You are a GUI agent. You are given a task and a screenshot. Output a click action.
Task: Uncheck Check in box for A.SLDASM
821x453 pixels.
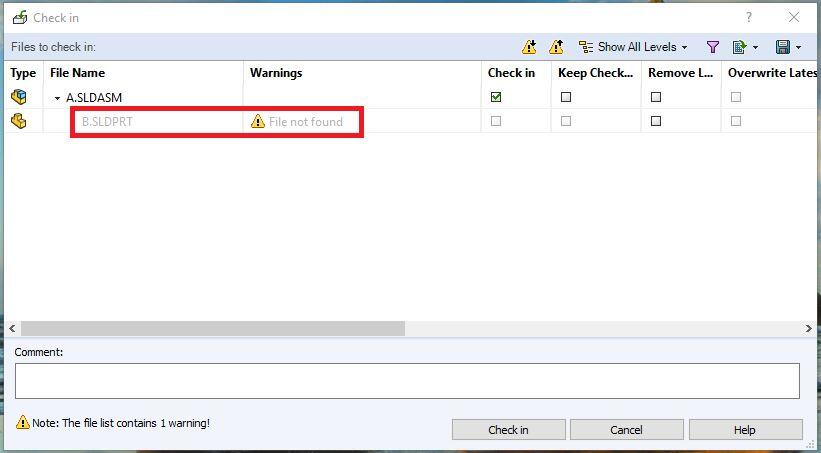click(496, 97)
